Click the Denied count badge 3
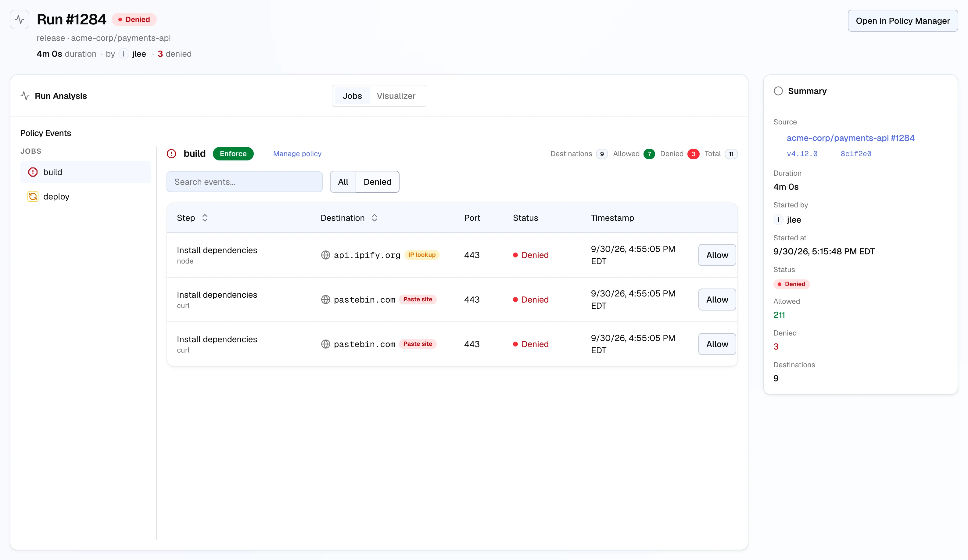This screenshot has width=968, height=560. (x=693, y=154)
